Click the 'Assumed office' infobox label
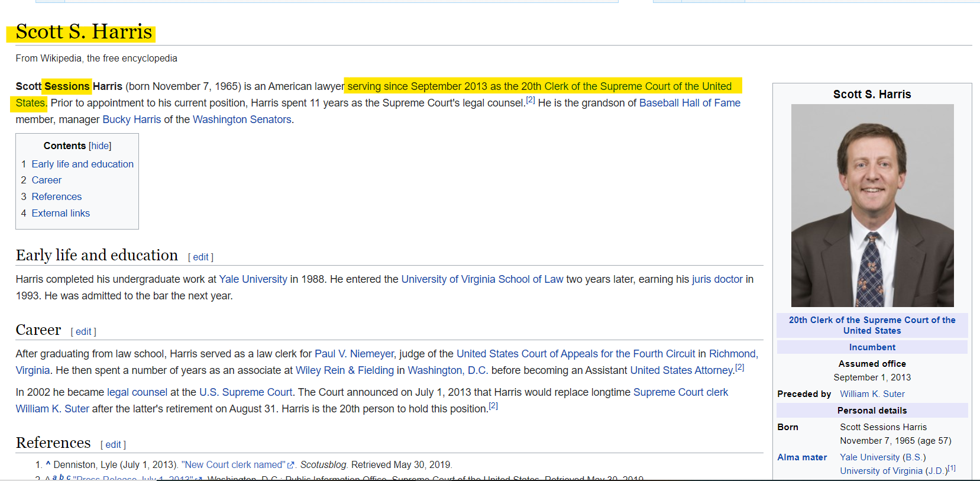Viewport: 980px width, 481px height. (x=872, y=364)
